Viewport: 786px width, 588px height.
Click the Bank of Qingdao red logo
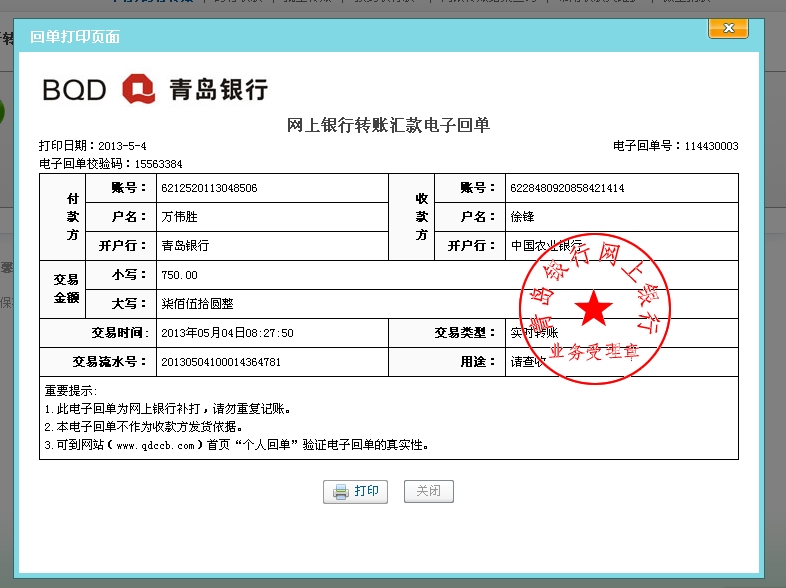point(139,89)
